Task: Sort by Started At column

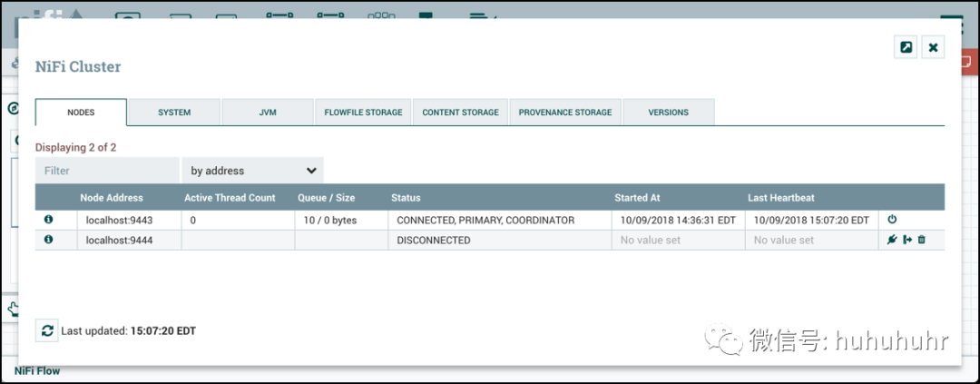Action: point(637,198)
